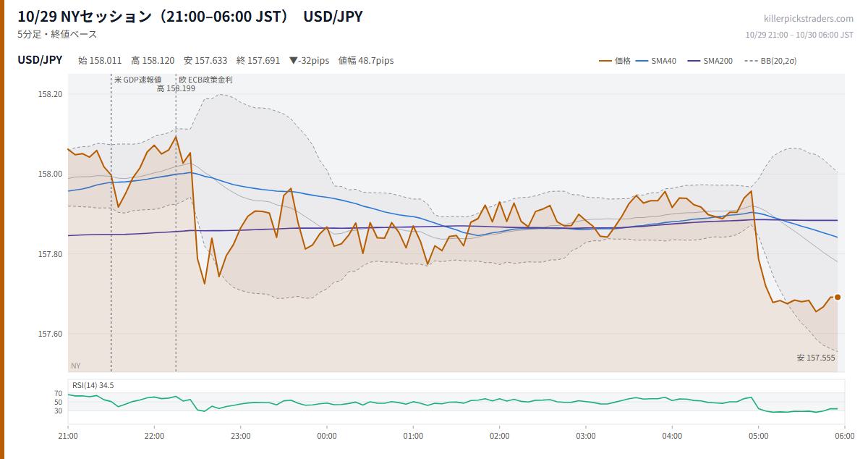Click the killerpickstraders.com link
The image size is (868, 459).
point(809,19)
